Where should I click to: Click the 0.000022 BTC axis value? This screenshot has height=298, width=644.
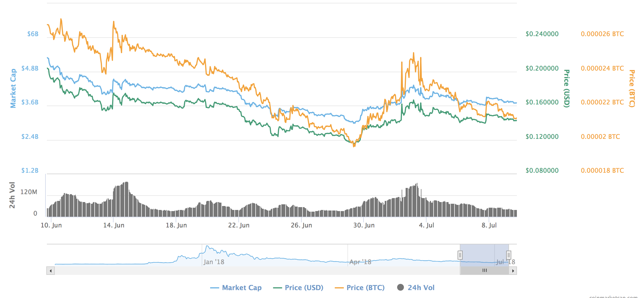602,102
